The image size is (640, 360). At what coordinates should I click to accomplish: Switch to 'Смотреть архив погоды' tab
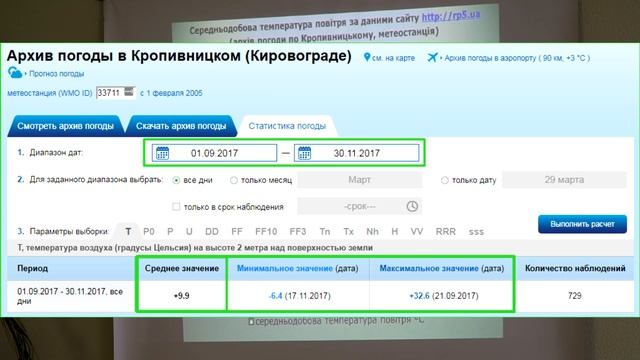[65, 126]
